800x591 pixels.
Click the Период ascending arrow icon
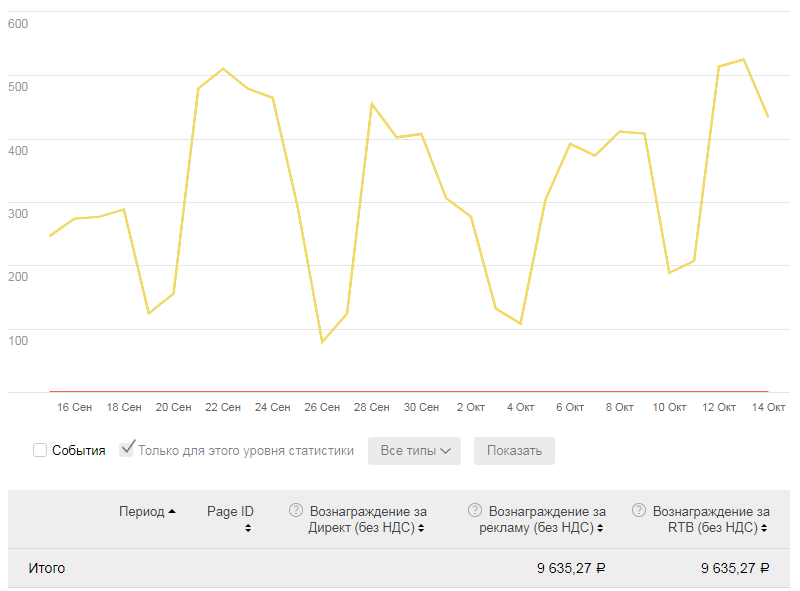tap(172, 511)
